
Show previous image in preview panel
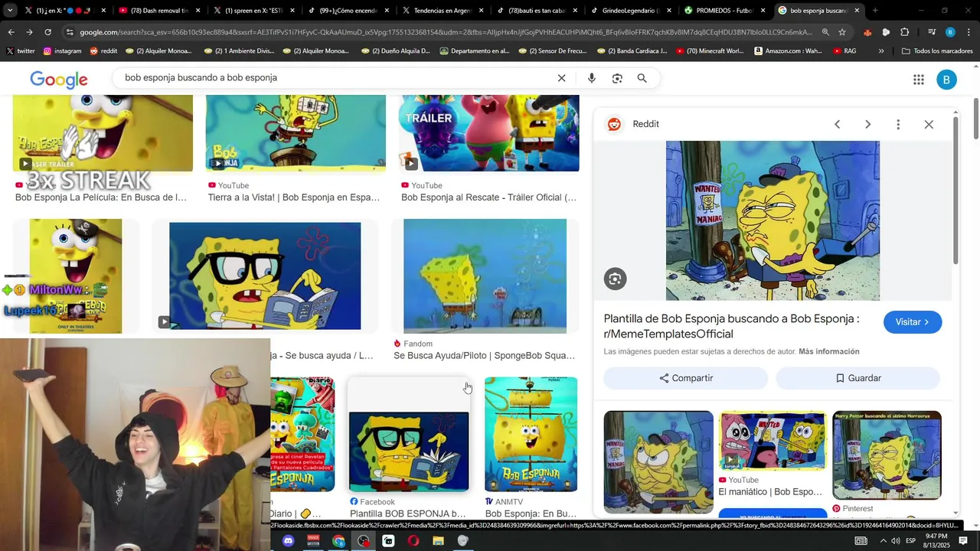click(x=837, y=124)
